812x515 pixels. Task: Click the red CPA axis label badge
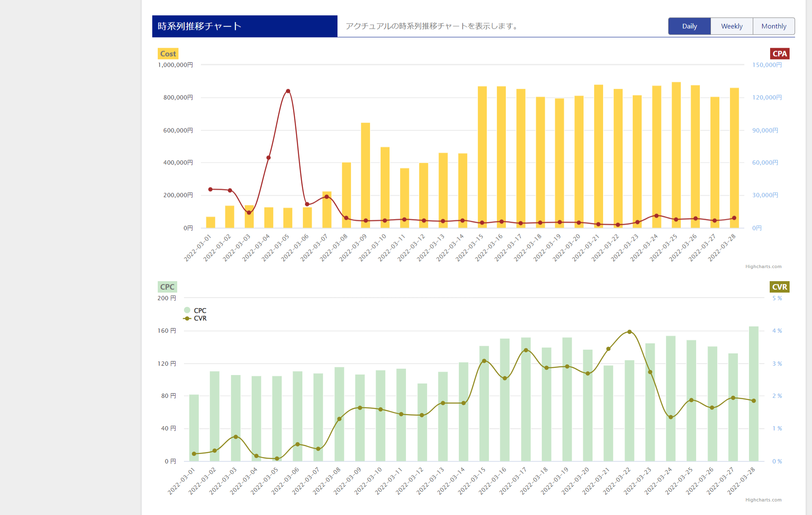point(779,54)
